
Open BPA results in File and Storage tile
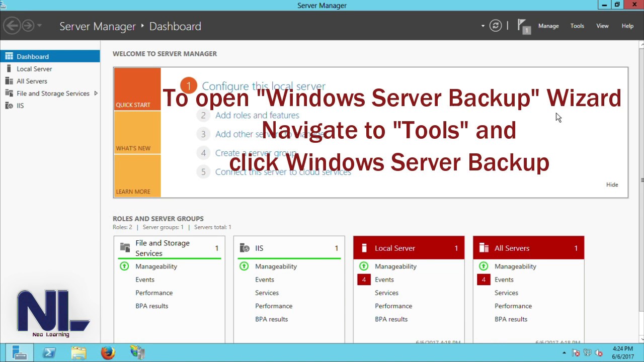click(151, 306)
